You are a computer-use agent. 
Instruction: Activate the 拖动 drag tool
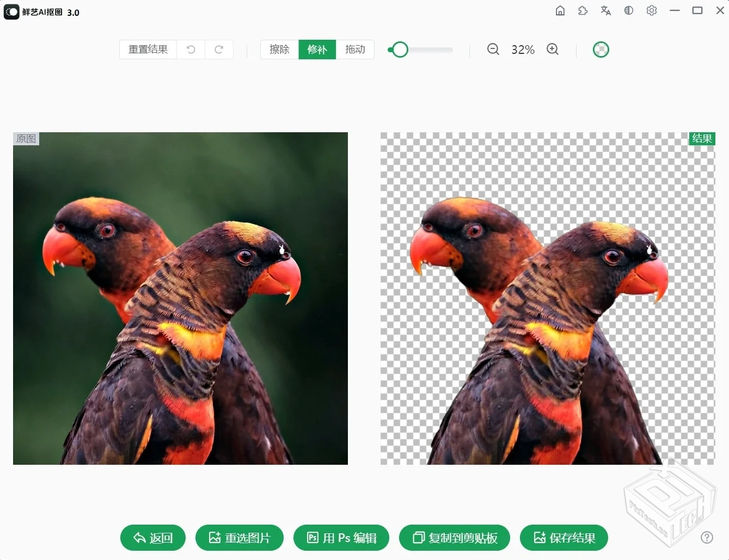coord(355,50)
